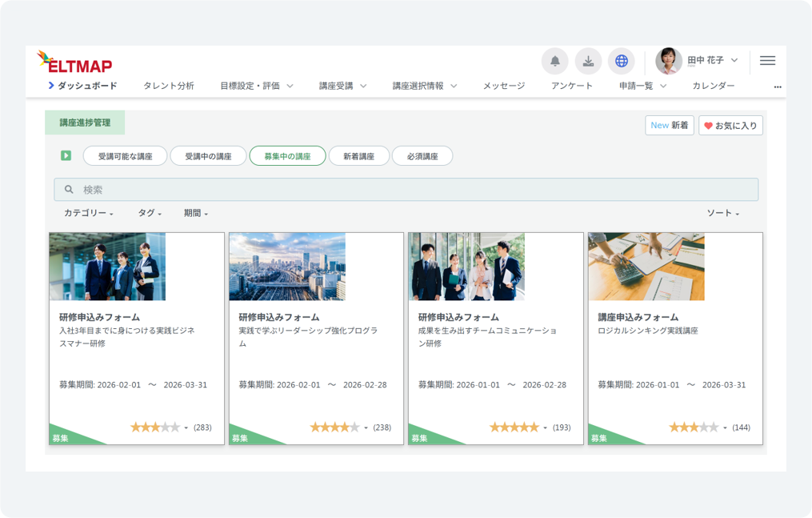Click the download icon in header
Viewport: 812px width, 518px height.
coord(588,61)
